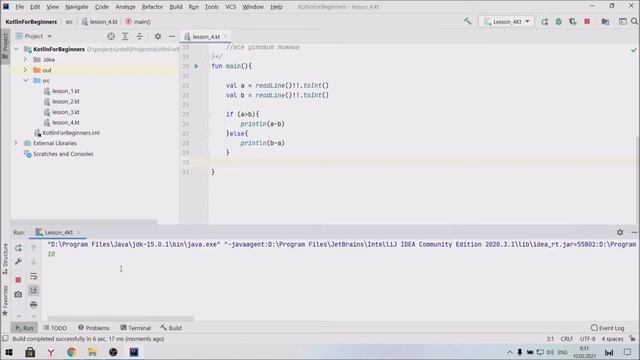The height and width of the screenshot is (360, 640).
Task: Open wrench settings in Run tool window
Action: click(x=18, y=262)
